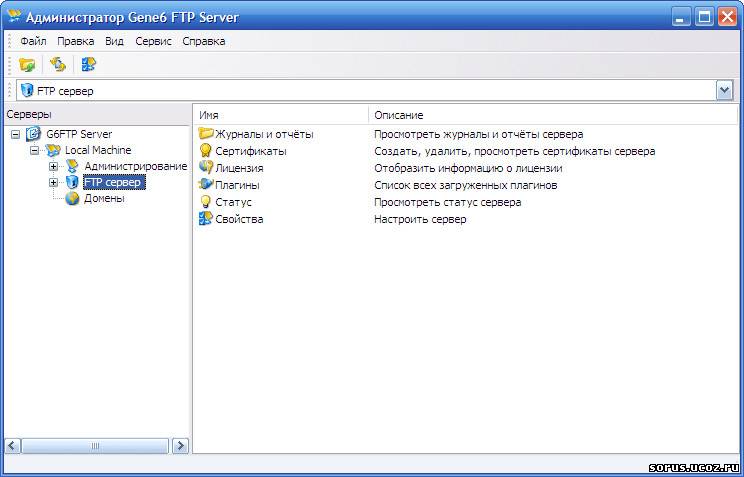The height and width of the screenshot is (477, 744).
Task: Click description 'Просмотреть статус сервера'
Action: click(x=447, y=202)
